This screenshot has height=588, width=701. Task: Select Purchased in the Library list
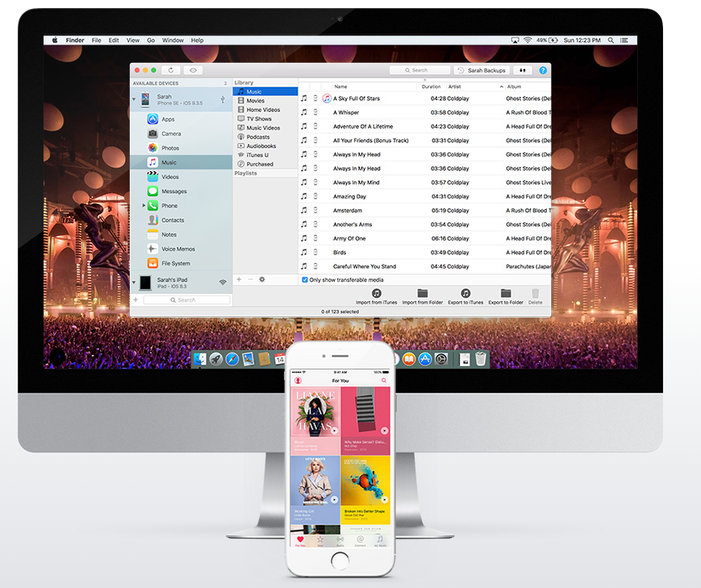coord(265,164)
